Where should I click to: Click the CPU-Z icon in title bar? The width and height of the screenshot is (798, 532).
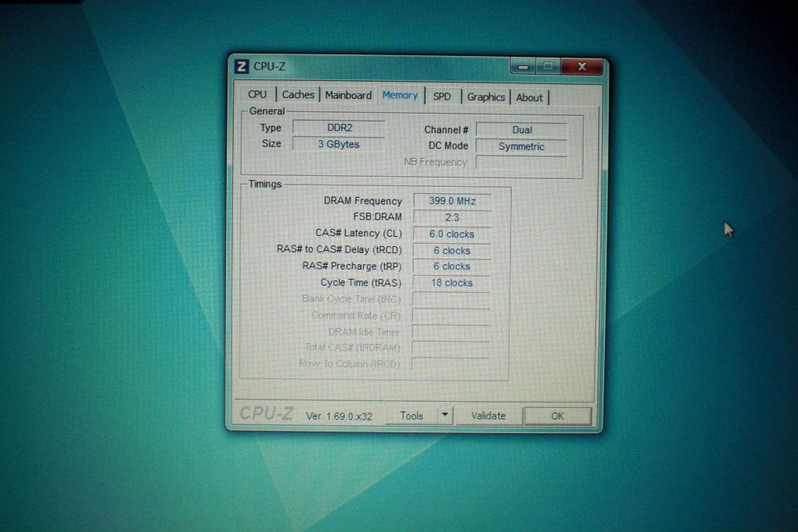pyautogui.click(x=242, y=67)
